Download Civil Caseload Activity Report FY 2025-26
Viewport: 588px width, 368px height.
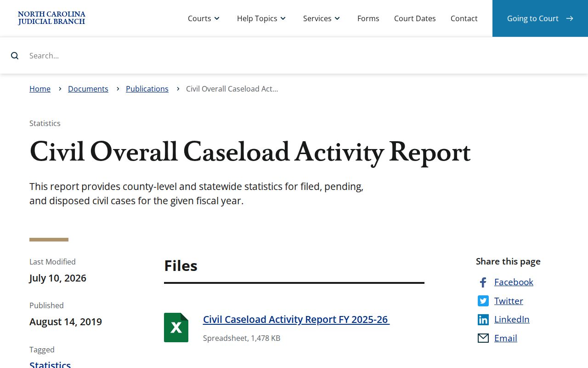tap(296, 319)
